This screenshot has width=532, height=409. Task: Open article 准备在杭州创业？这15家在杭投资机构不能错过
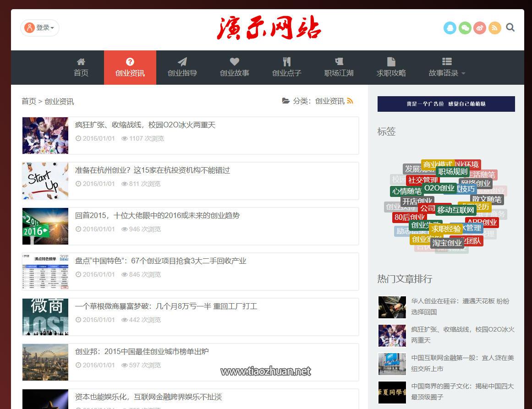(152, 170)
